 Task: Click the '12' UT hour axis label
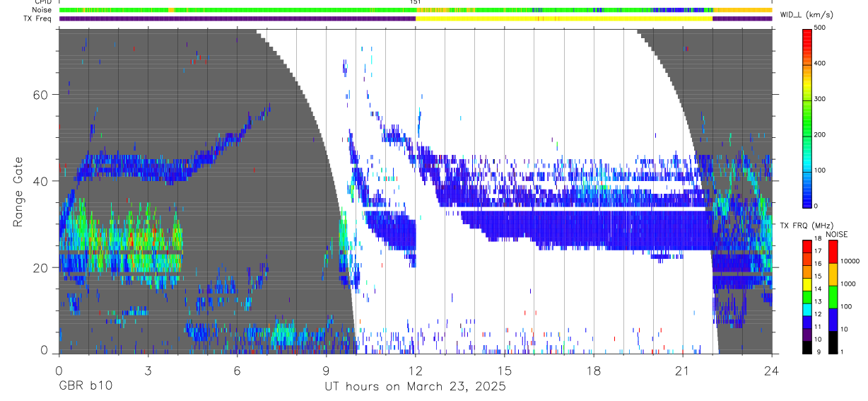pos(416,371)
